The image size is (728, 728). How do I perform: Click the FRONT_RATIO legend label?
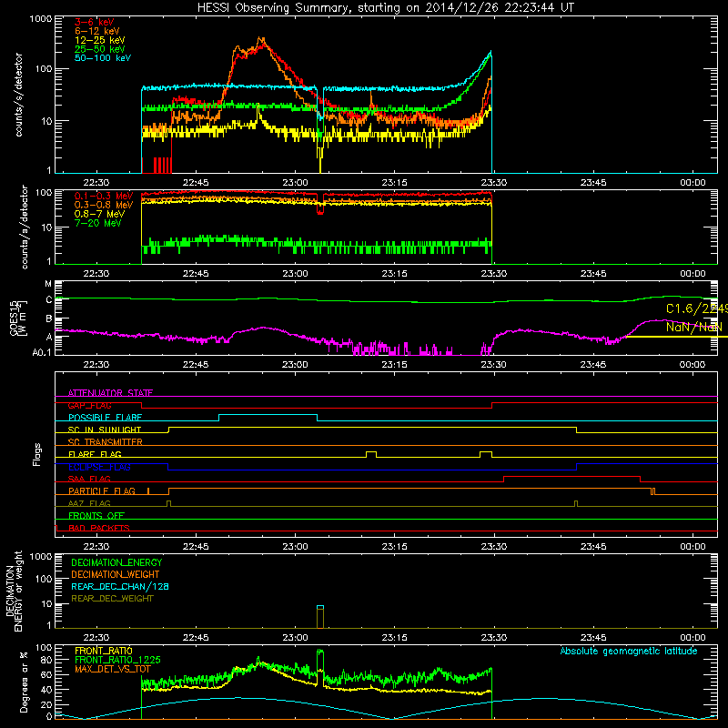(x=104, y=651)
